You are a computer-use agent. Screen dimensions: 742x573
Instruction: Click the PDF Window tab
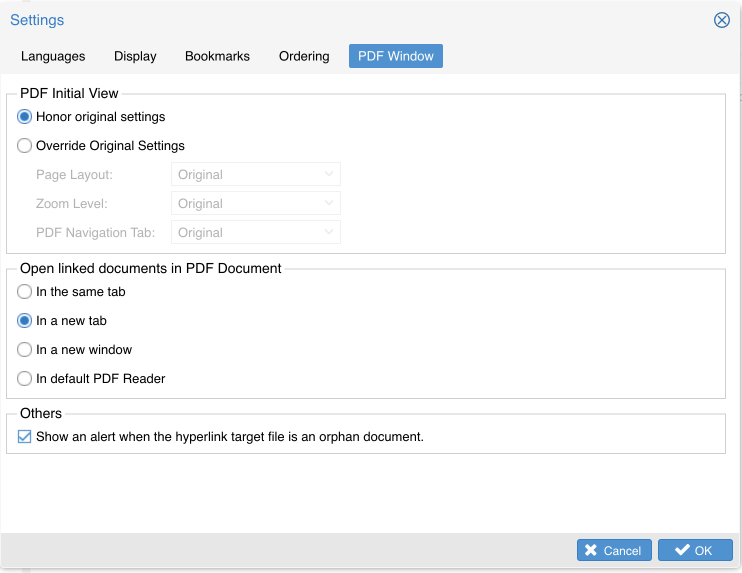396,56
